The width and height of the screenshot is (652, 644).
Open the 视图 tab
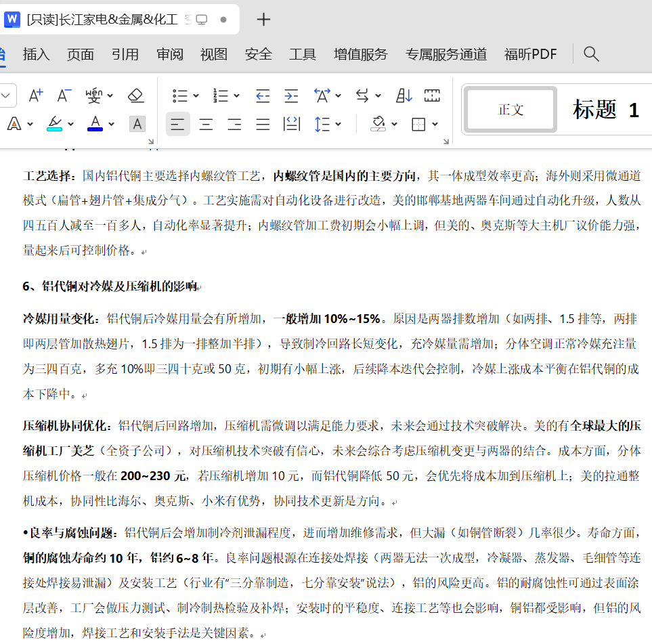coord(214,54)
